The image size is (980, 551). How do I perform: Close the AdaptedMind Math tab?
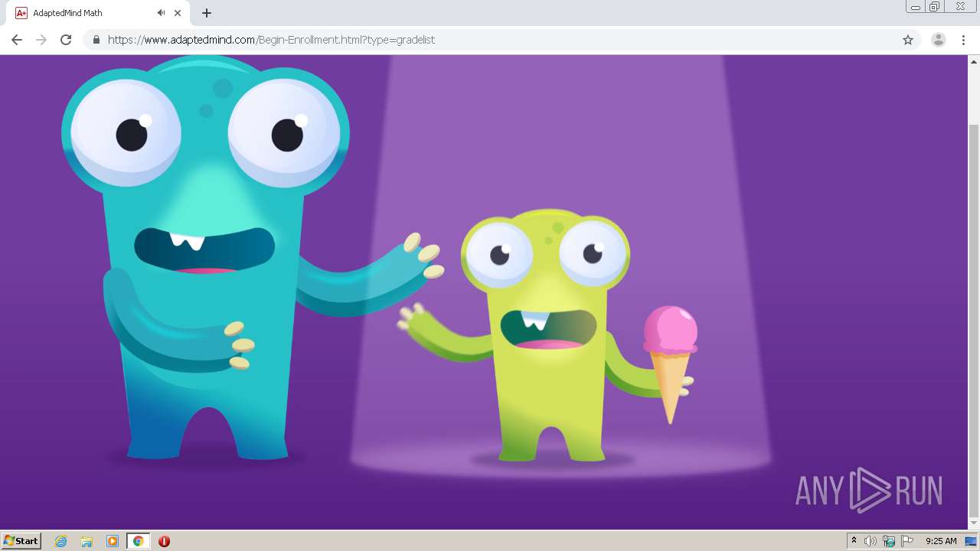[178, 13]
